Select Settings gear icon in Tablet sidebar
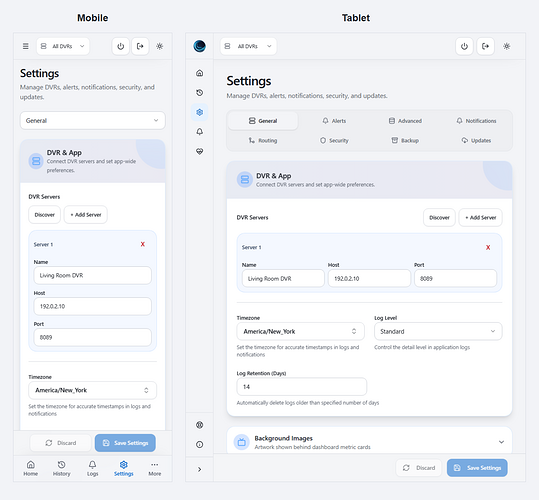 [x=199, y=112]
